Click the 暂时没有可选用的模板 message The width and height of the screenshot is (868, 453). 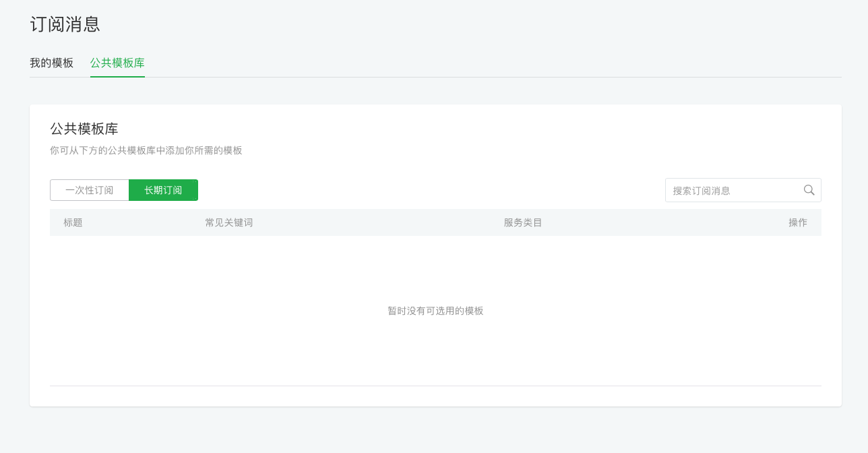[435, 311]
